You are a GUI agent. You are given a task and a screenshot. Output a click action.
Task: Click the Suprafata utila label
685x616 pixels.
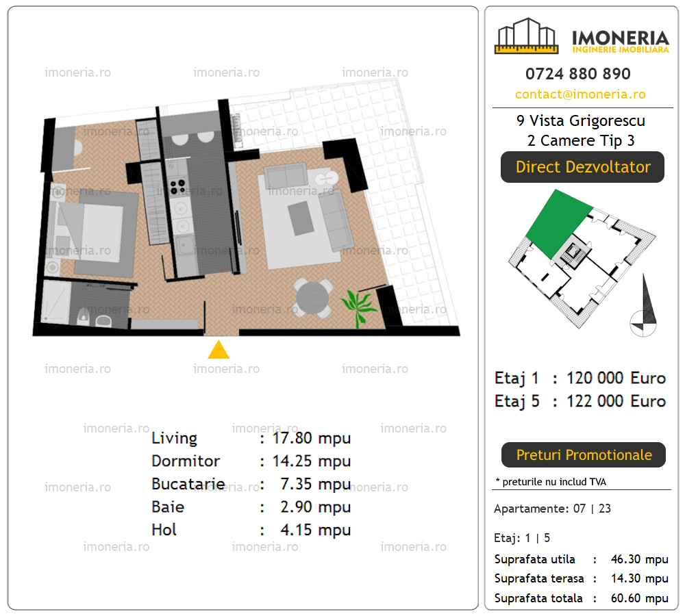pos(535,559)
